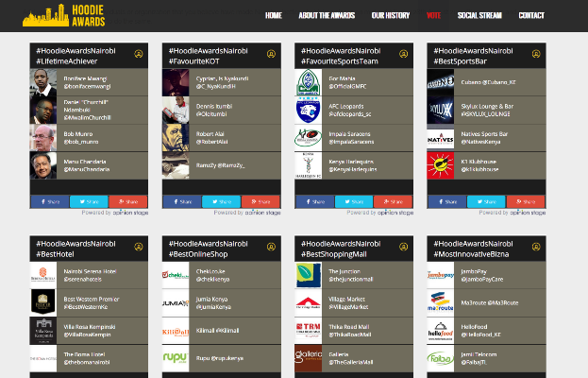The image size is (588, 378).
Task: Vote for The Junction mall
Action: pyautogui.click(x=354, y=275)
